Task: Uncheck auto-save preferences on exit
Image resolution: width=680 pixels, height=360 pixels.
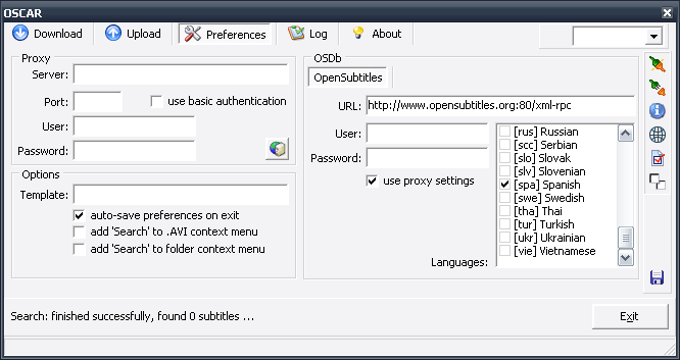Action: pyautogui.click(x=79, y=215)
